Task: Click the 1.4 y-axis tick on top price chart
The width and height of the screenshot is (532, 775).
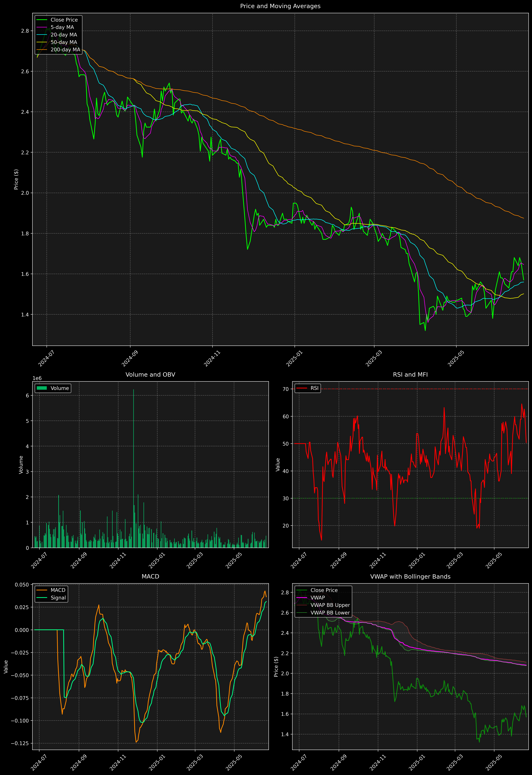Action: pyautogui.click(x=25, y=314)
